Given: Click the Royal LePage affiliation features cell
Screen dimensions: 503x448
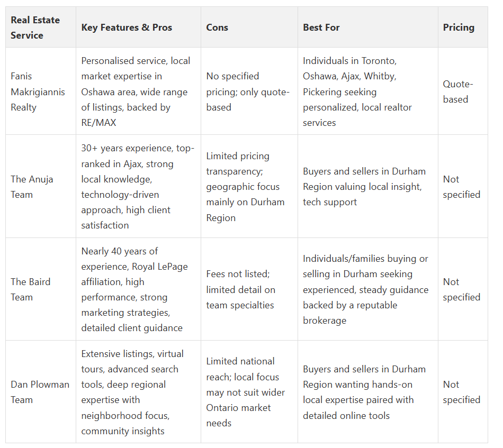Looking at the screenshot, I should tap(134, 289).
